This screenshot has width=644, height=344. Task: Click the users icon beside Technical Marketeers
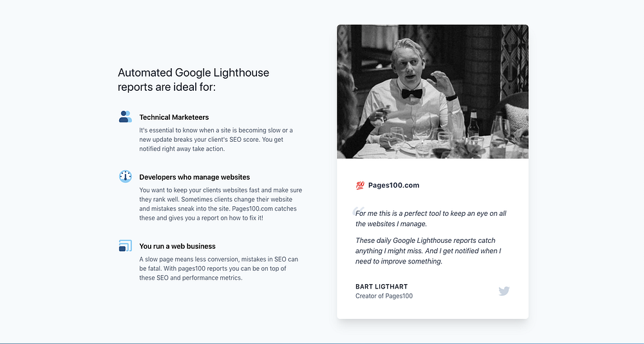(x=126, y=117)
